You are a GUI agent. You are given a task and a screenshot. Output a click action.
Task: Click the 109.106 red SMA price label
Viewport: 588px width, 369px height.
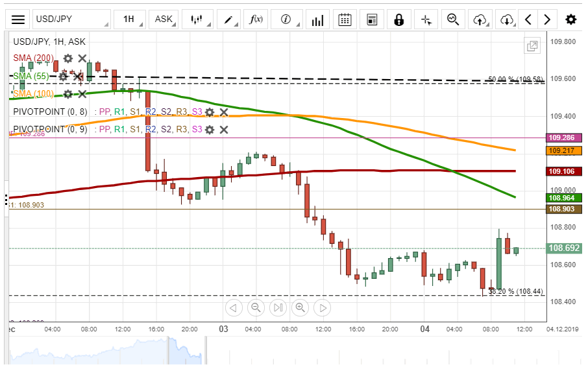click(563, 171)
